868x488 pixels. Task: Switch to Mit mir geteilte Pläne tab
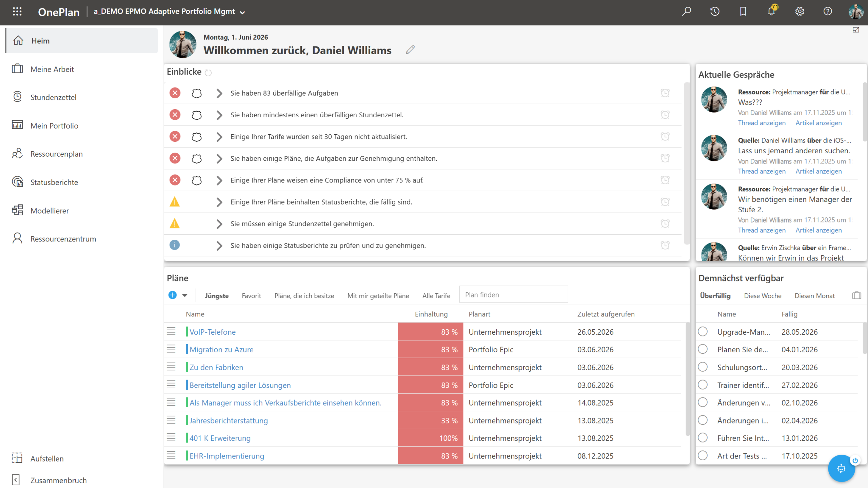378,296
